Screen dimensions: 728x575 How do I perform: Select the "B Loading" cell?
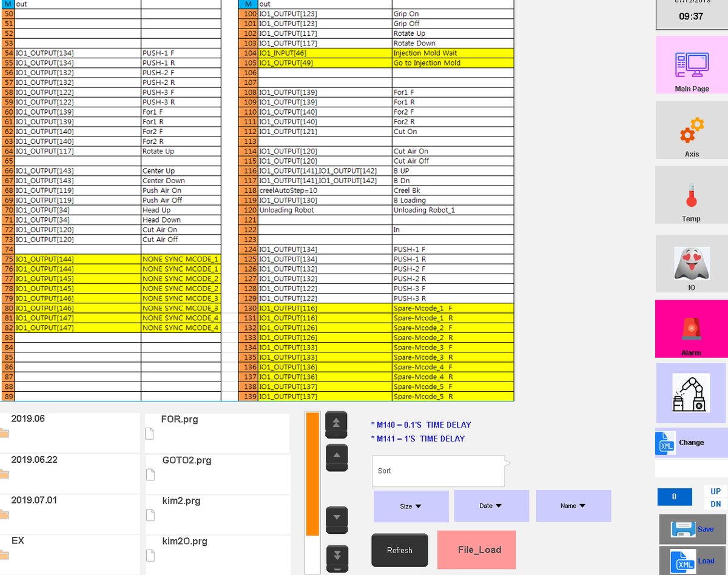[x=453, y=200]
